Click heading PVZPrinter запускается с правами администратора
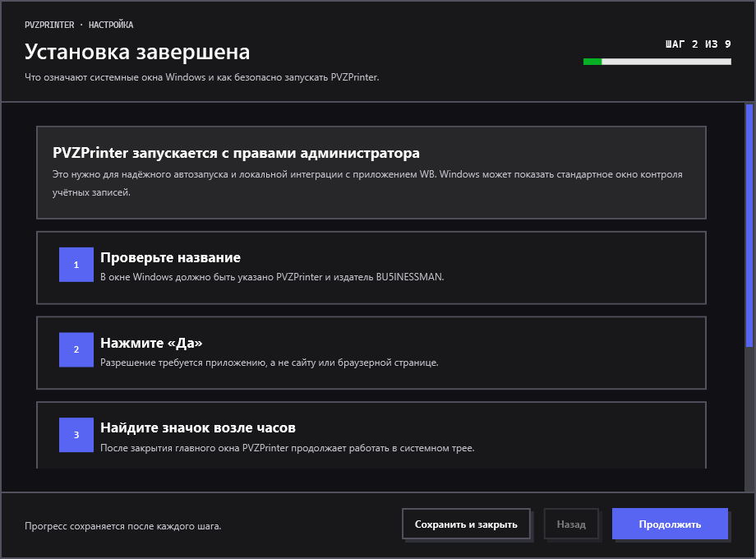This screenshot has height=559, width=756. click(236, 153)
